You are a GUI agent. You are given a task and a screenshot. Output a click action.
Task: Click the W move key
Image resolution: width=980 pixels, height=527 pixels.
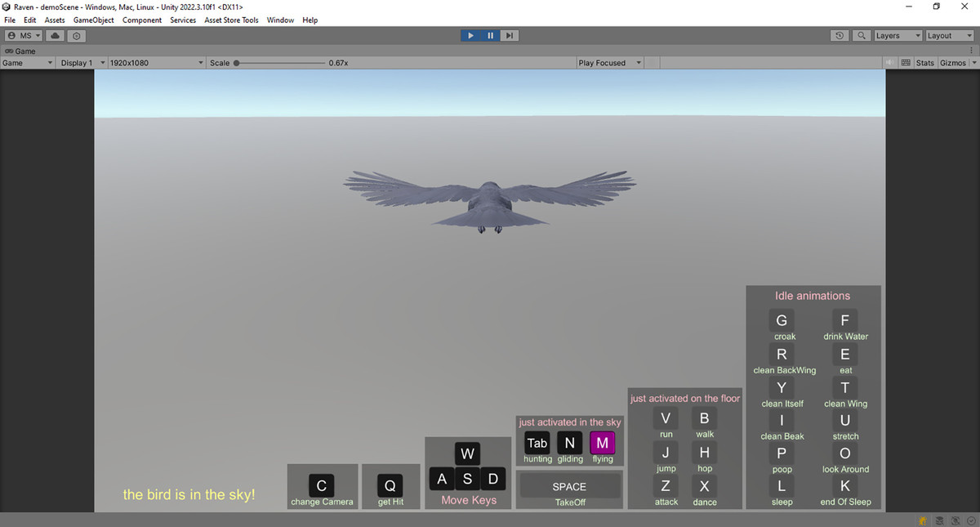467,453
